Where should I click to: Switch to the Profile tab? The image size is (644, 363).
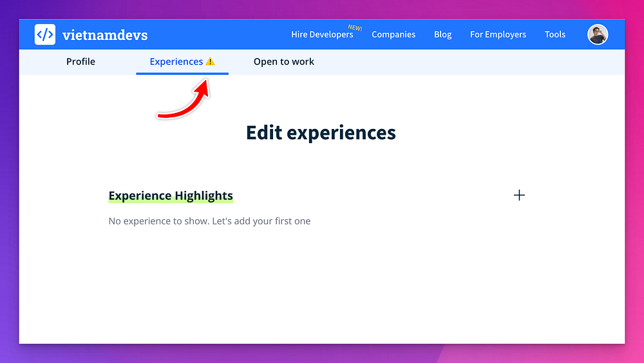[x=80, y=62]
